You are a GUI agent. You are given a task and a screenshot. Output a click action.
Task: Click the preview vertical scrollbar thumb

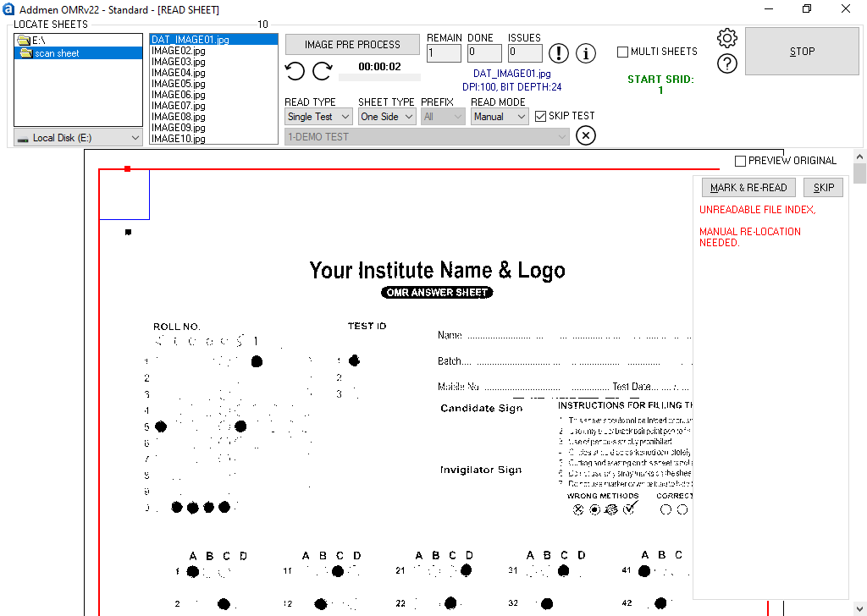860,173
